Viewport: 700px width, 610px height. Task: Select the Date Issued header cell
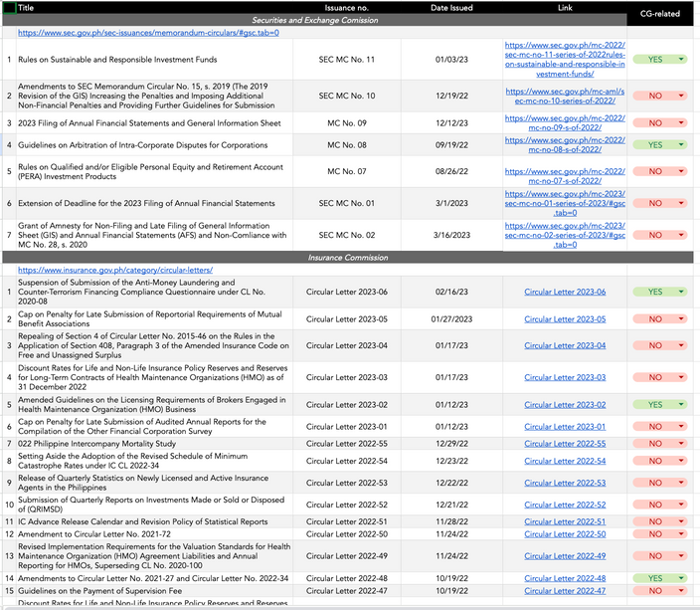451,8
